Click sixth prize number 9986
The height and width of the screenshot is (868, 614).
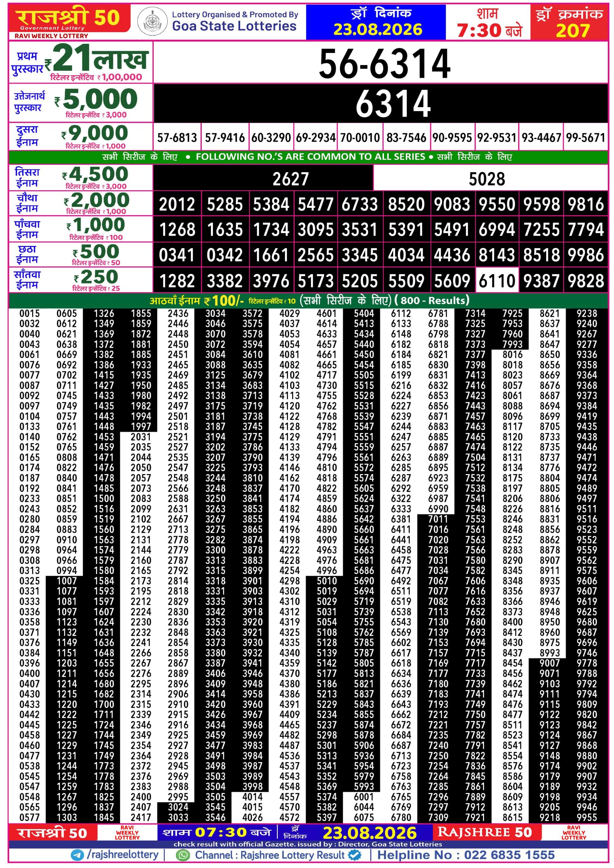point(586,255)
